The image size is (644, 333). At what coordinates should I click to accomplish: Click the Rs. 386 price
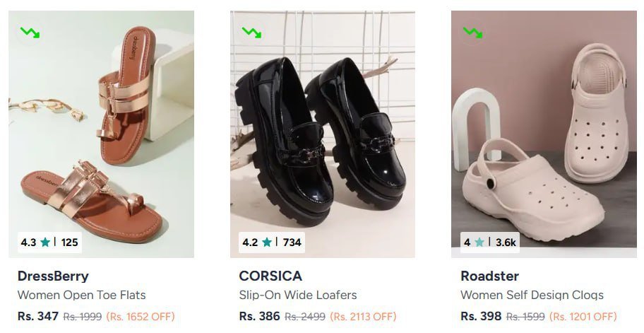(x=260, y=316)
